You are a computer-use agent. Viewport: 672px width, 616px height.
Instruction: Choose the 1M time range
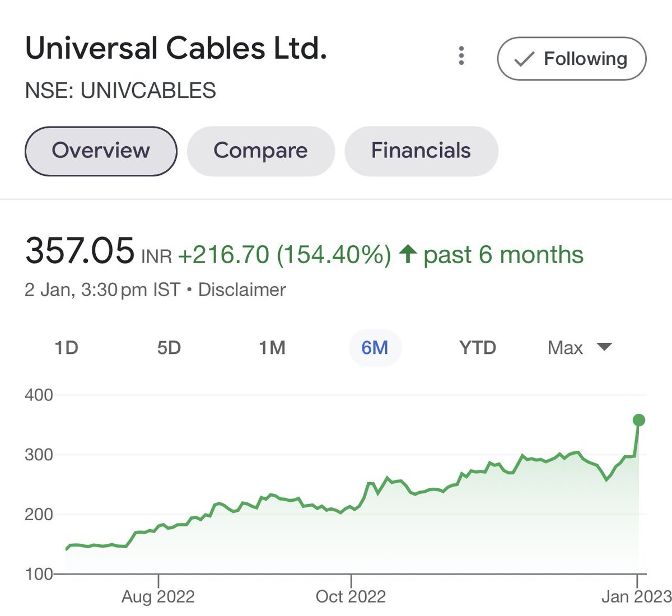[272, 348]
